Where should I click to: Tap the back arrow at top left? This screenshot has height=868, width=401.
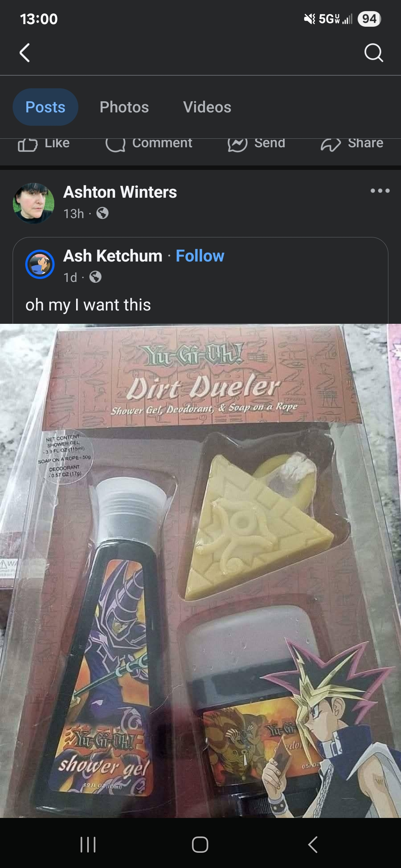click(x=25, y=52)
